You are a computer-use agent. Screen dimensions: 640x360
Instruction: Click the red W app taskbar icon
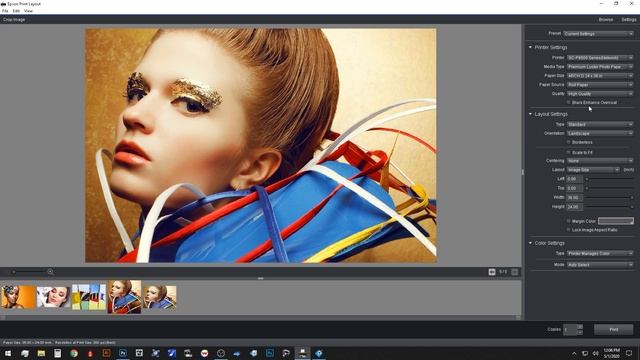tap(204, 353)
